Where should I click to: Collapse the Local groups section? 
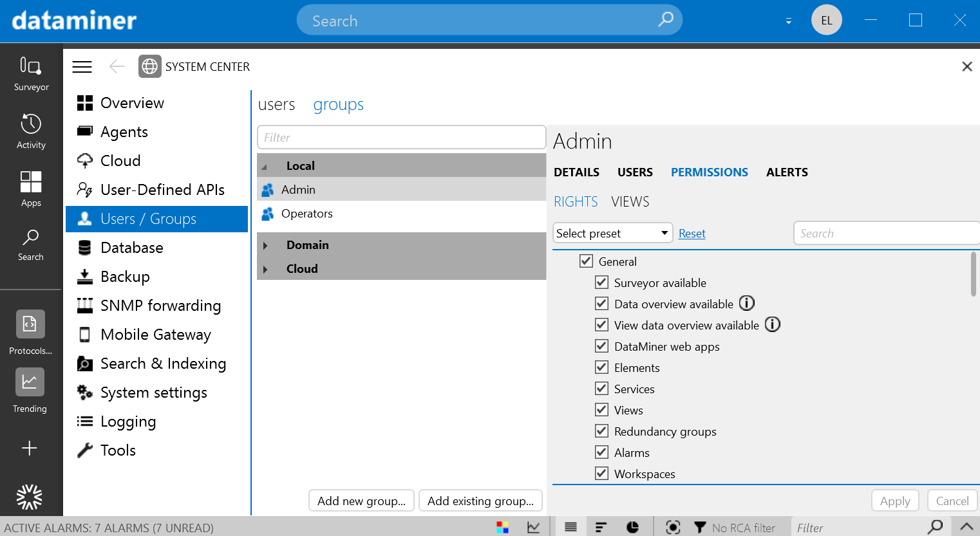264,166
